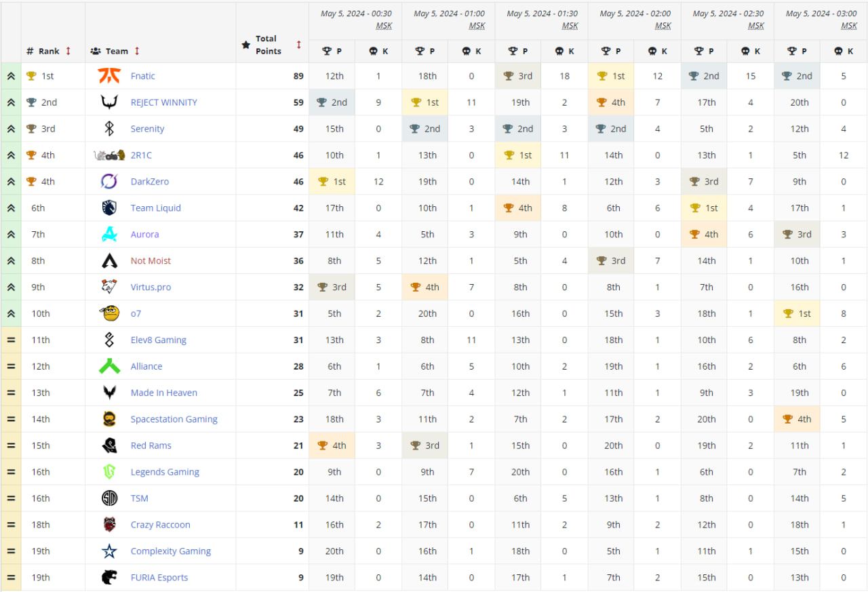868x592 pixels.
Task: Click the Fnatic team logo
Action: (x=109, y=76)
